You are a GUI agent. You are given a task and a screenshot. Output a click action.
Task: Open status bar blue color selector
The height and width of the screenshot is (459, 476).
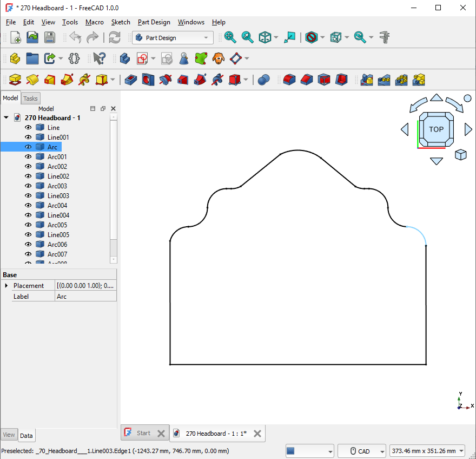[309, 451]
